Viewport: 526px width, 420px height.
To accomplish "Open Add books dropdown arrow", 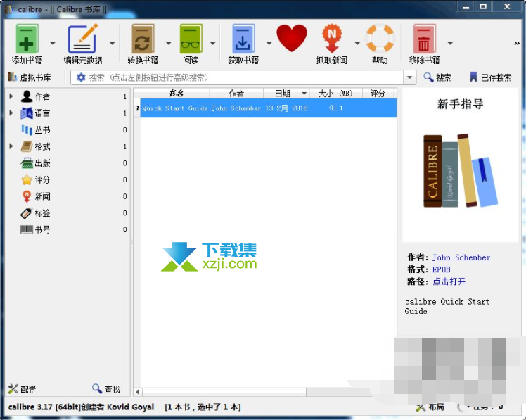I will coord(53,43).
